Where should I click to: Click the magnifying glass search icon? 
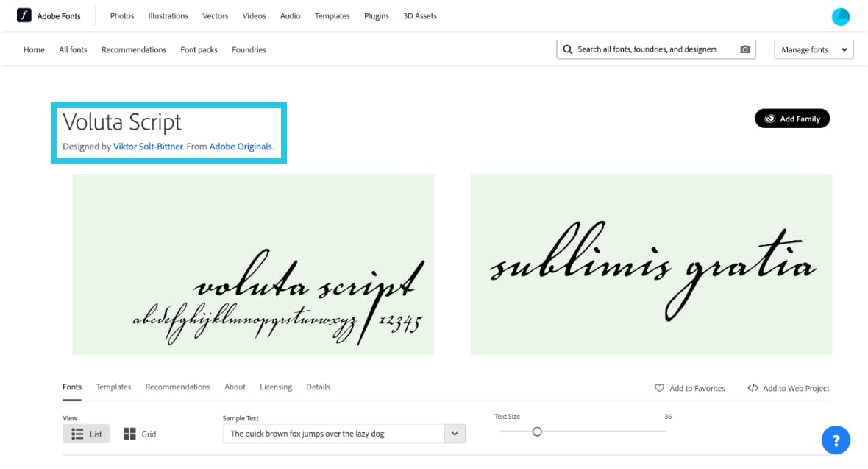pos(567,49)
